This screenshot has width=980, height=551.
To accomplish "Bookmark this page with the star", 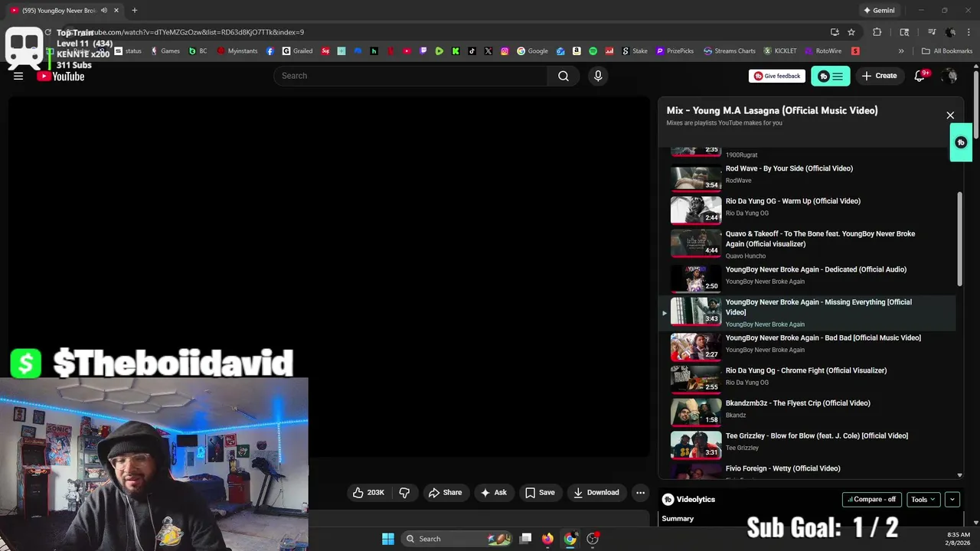I will tap(851, 32).
